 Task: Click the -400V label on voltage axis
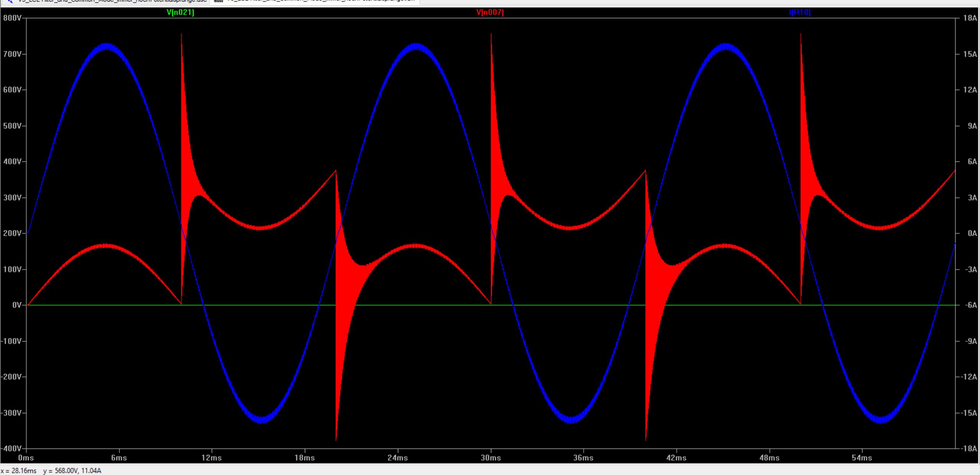pyautogui.click(x=11, y=448)
